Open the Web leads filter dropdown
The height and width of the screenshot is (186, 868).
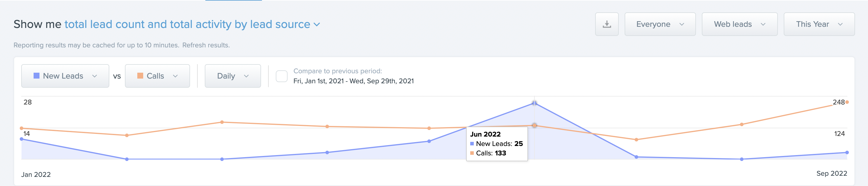point(739,24)
